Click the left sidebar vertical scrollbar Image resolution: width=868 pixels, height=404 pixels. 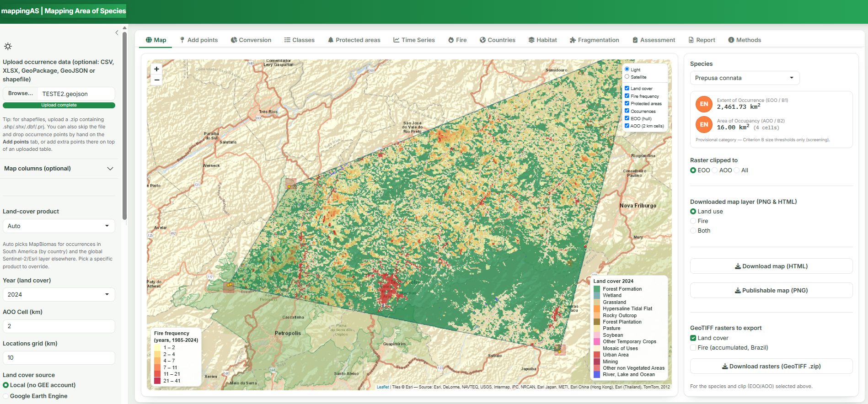pos(125,126)
